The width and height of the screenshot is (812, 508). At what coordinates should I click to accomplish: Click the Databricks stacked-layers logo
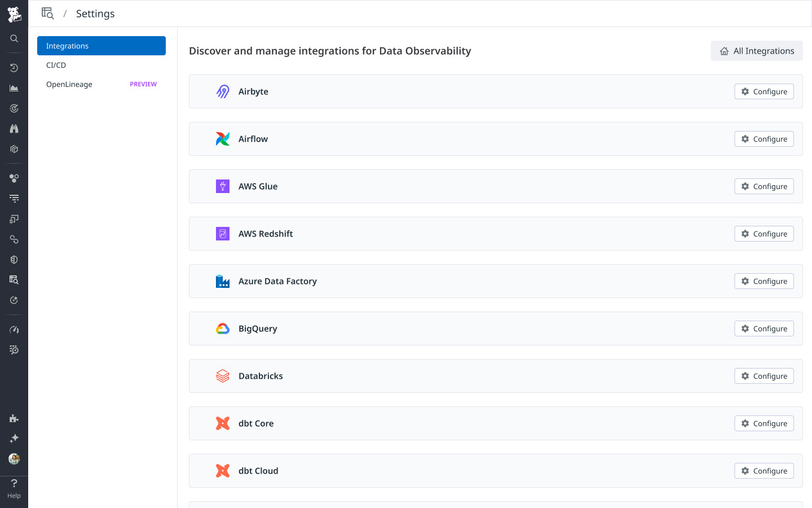point(223,376)
